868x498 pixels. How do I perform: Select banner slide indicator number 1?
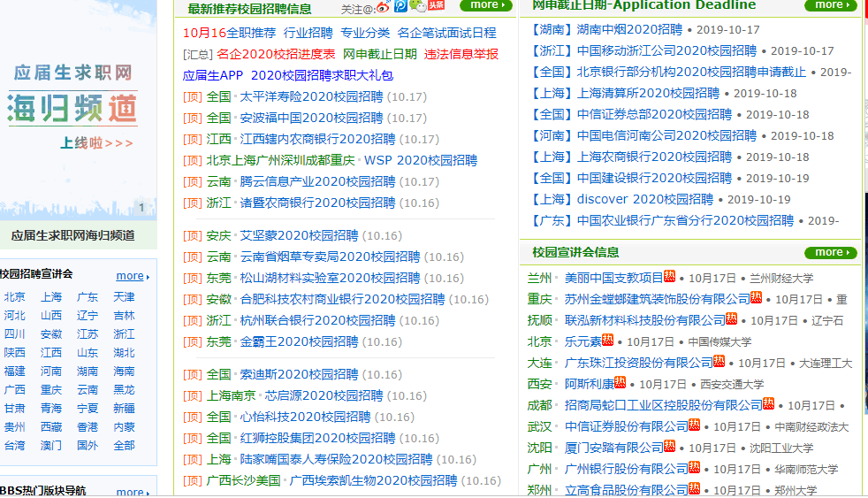coord(141,208)
